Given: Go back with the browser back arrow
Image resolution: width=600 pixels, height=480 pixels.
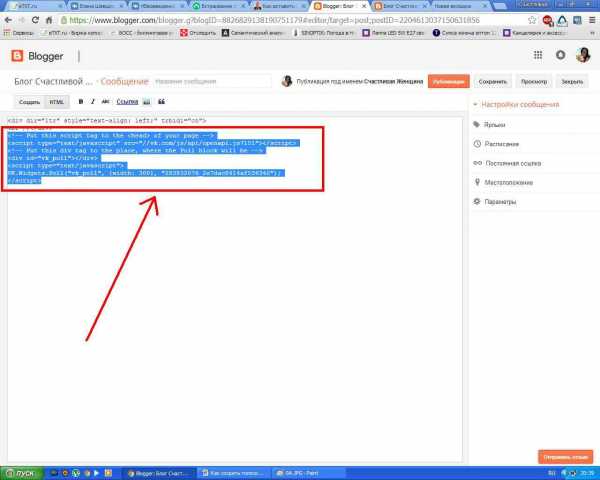Looking at the screenshot, I should coord(8,20).
